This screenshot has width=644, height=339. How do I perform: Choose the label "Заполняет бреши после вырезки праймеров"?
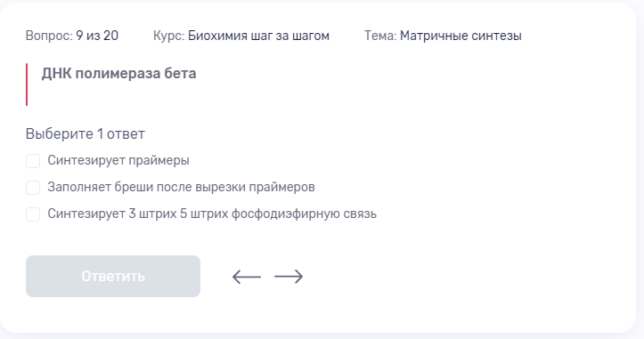tap(181, 187)
